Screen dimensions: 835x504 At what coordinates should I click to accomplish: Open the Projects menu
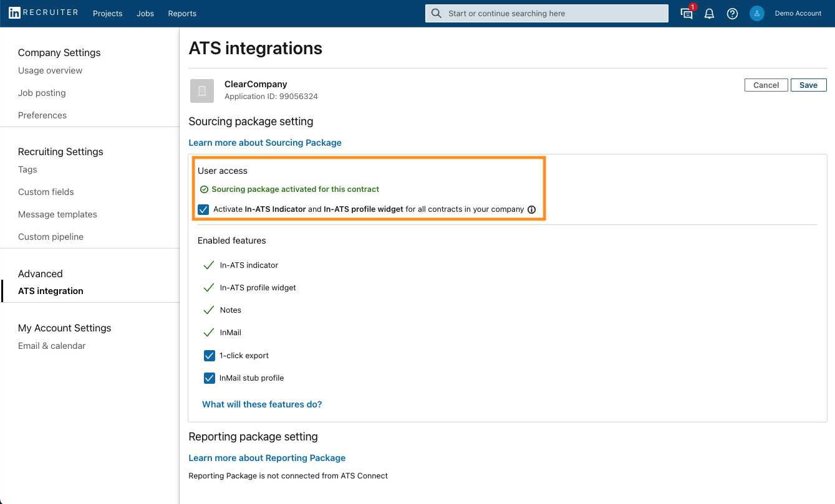click(108, 14)
